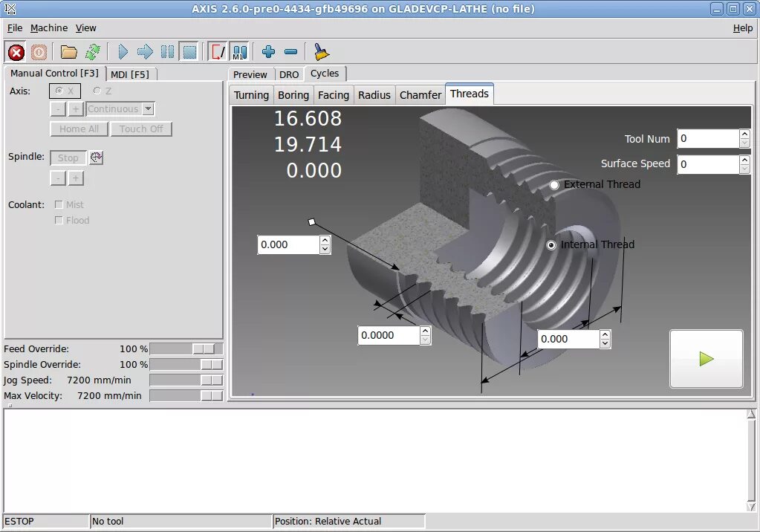The height and width of the screenshot is (532, 760).
Task: Click the Surface Speed input field
Action: (x=708, y=164)
